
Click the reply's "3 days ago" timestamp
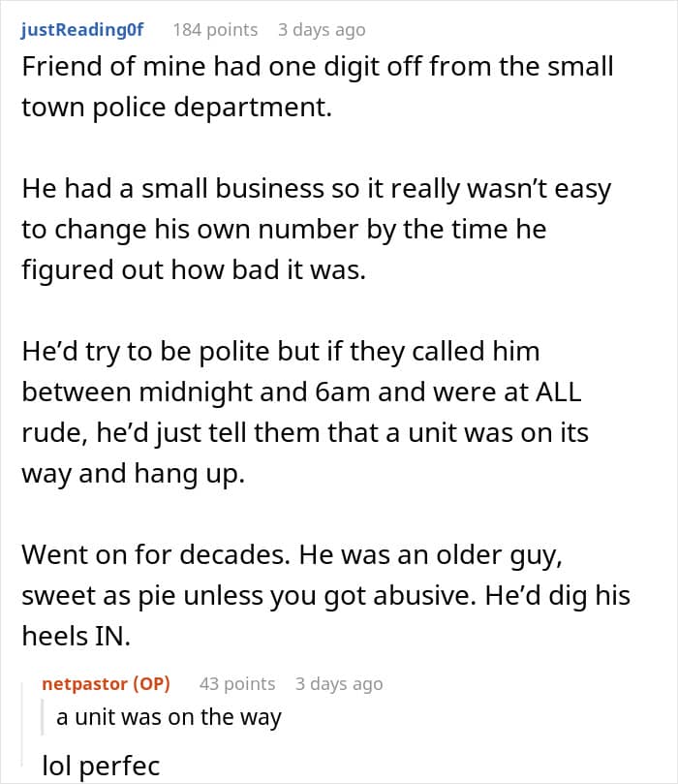click(339, 683)
